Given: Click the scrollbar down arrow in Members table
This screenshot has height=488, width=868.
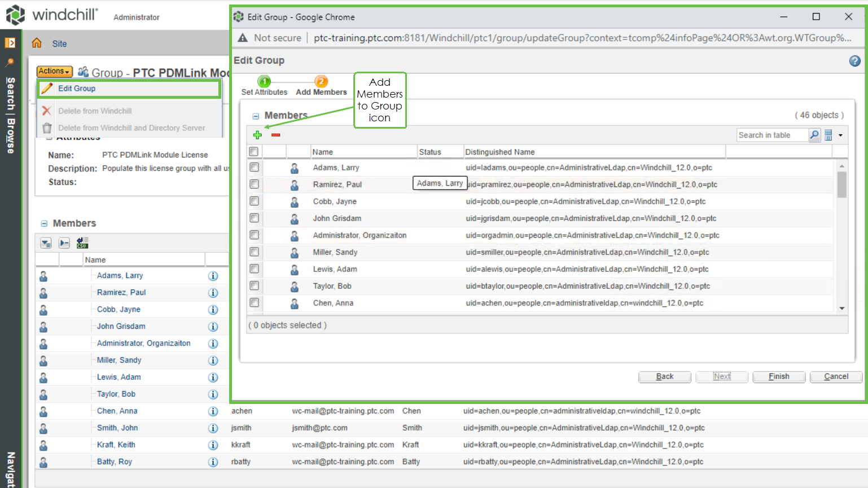Looking at the screenshot, I should click(x=841, y=309).
